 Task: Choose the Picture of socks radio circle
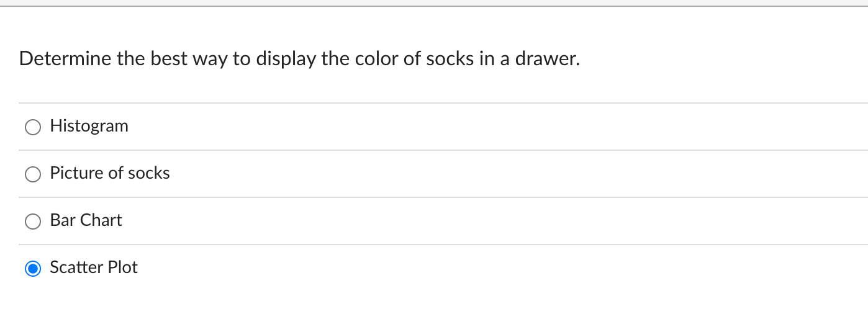coord(33,174)
